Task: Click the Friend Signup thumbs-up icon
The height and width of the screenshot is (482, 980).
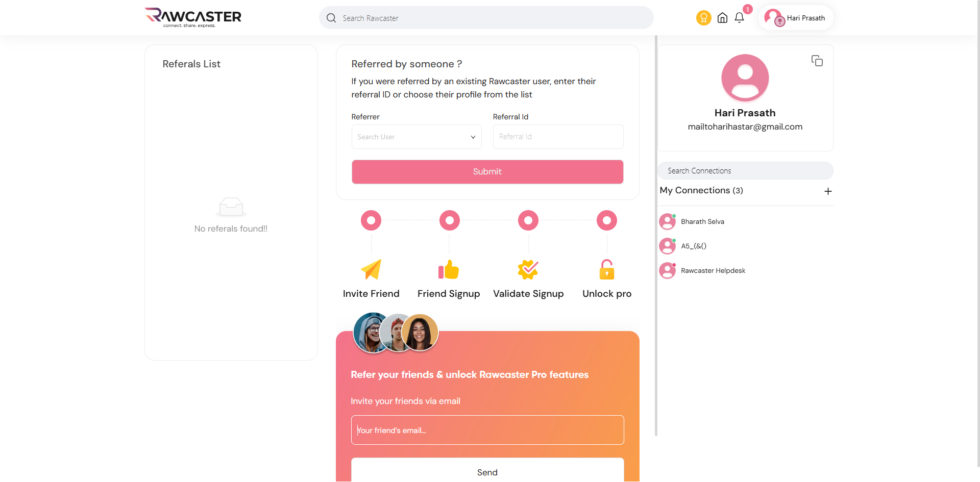Action: pyautogui.click(x=449, y=269)
